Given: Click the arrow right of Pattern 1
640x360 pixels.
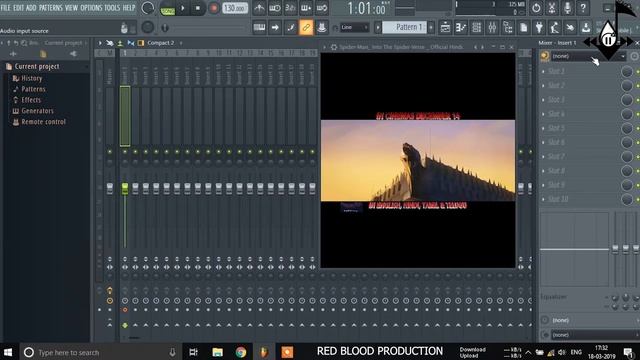Looking at the screenshot, I should (431, 27).
